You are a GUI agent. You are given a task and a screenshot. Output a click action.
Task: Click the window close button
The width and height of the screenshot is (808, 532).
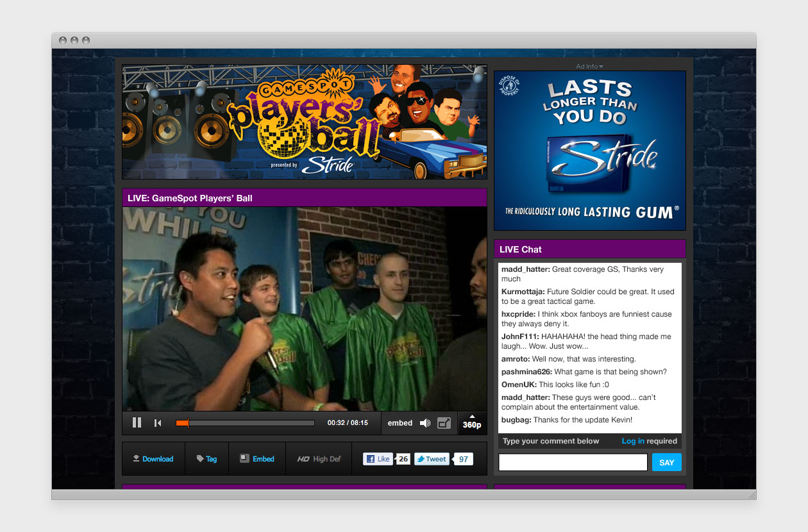63,40
